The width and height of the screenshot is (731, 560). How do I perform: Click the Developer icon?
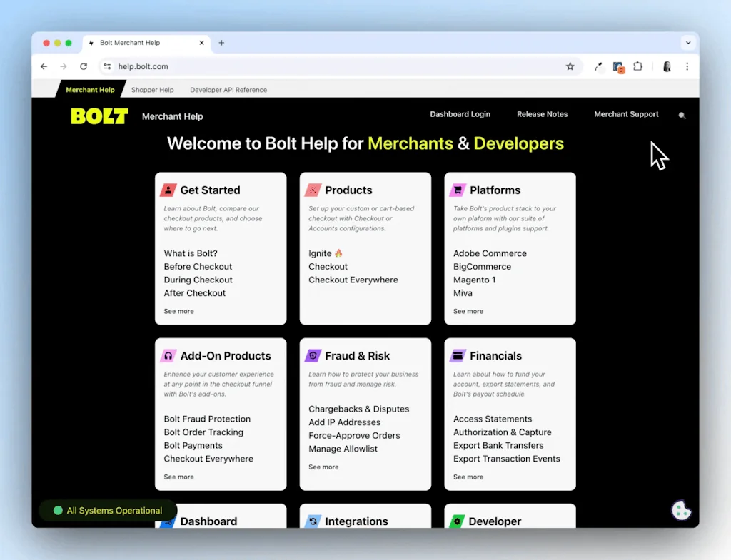point(459,521)
